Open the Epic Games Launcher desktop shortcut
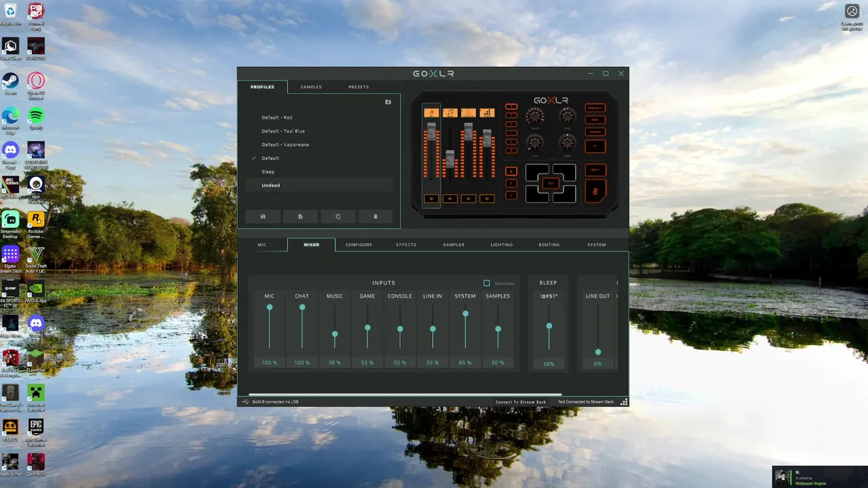Screen dimensions: 868x488 coord(36,431)
